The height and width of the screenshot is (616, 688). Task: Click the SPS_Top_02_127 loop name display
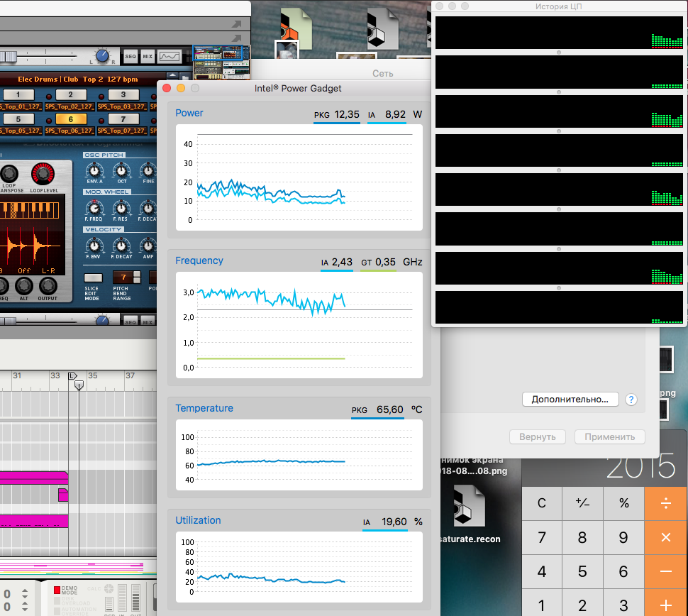tap(70, 106)
